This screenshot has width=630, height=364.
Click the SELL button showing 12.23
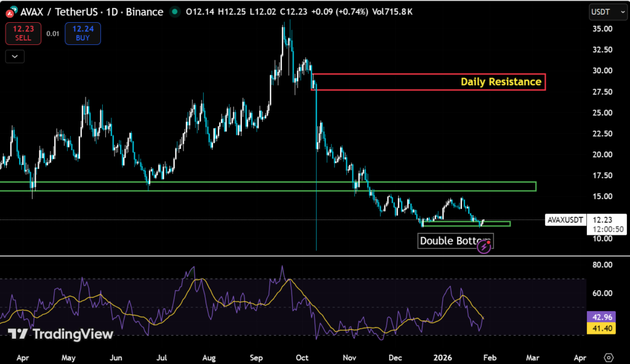coord(23,33)
